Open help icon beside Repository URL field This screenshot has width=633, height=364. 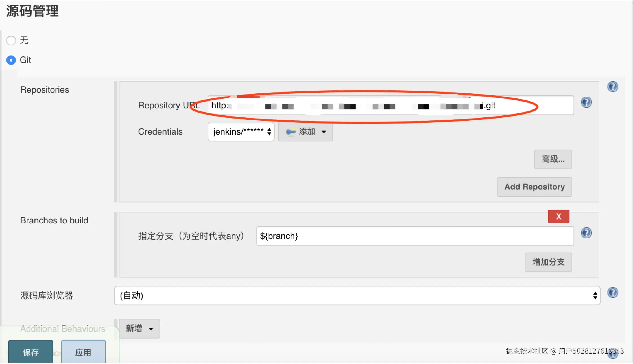[x=586, y=102]
